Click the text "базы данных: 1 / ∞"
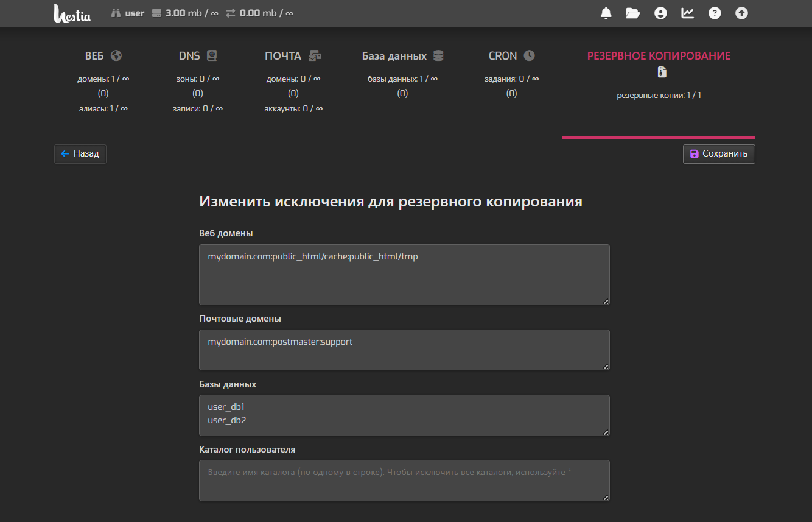The width and height of the screenshot is (812, 522). click(x=403, y=79)
